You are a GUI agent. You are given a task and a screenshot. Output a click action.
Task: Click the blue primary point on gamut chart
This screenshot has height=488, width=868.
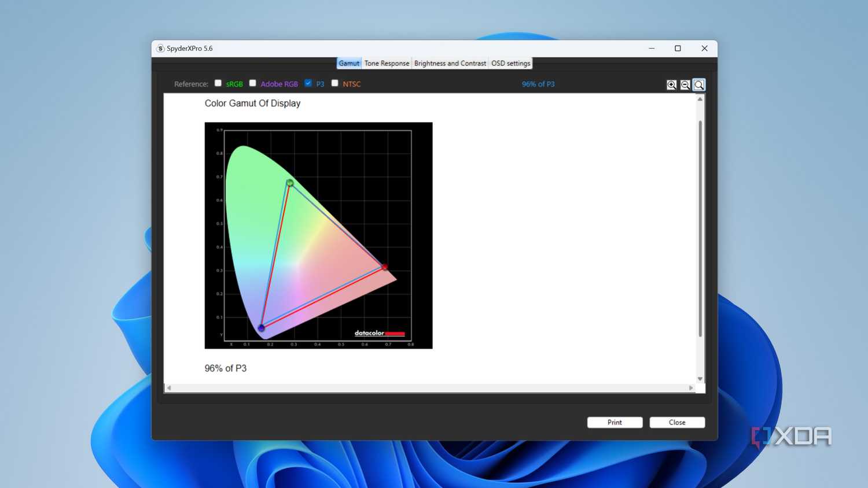coord(261,328)
